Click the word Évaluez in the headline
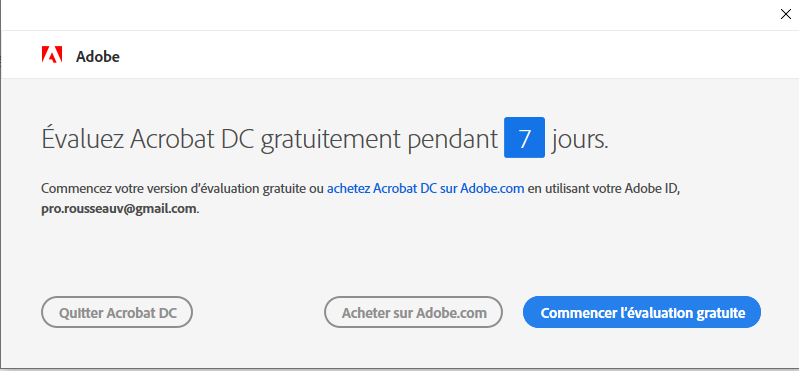Image resolution: width=799 pixels, height=371 pixels. coord(82,139)
